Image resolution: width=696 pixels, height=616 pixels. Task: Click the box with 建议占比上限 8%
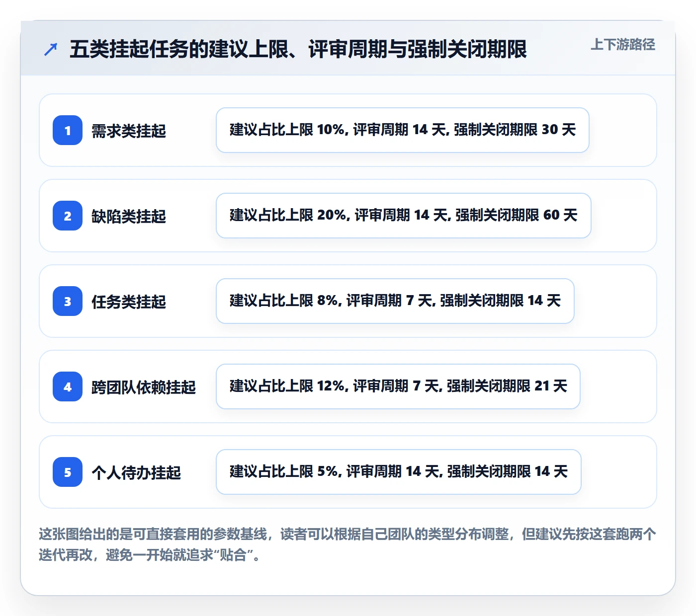(395, 301)
